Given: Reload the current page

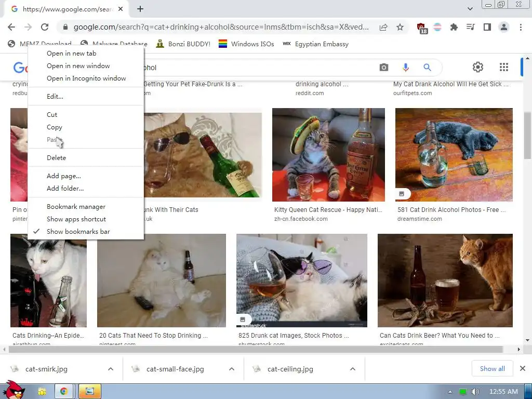Looking at the screenshot, I should [45, 27].
